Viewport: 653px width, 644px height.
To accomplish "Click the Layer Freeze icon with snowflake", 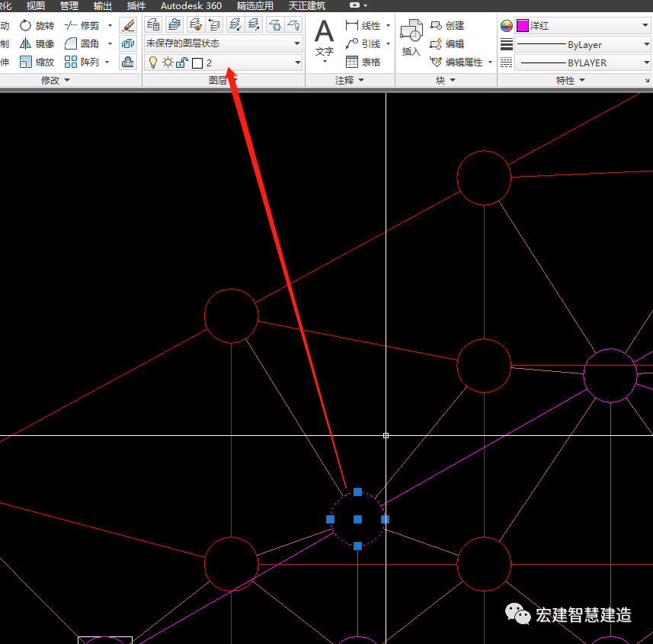I will tap(274, 24).
